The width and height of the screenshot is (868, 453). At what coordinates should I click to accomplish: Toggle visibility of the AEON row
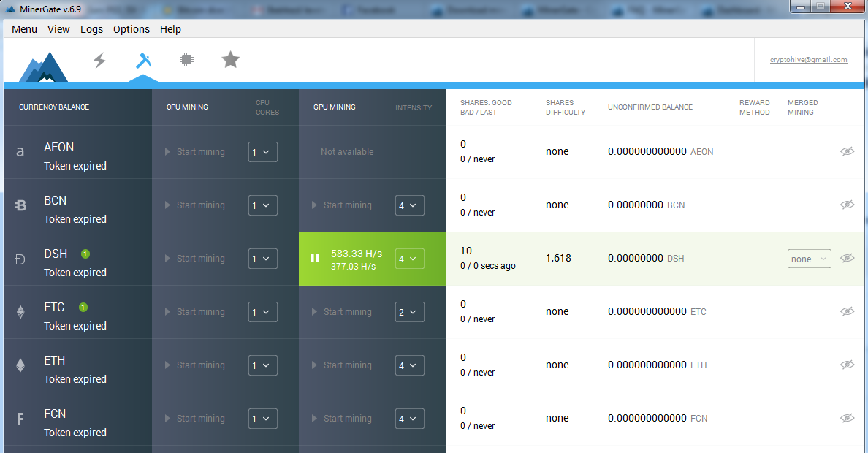[847, 151]
